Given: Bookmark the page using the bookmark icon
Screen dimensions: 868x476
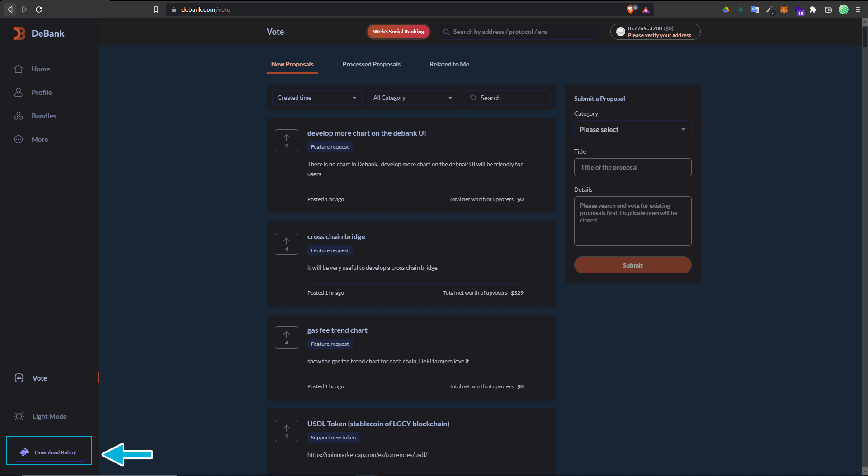Looking at the screenshot, I should coord(156,9).
